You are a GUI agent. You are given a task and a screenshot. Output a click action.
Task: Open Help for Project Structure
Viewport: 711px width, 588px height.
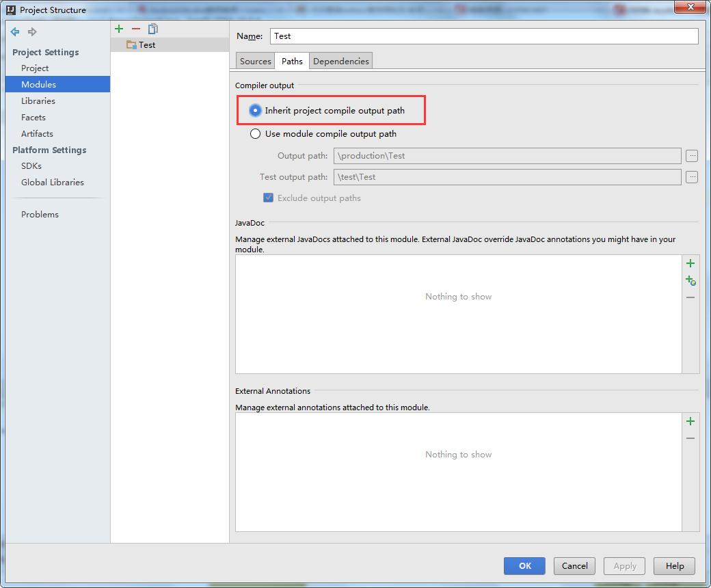[674, 565]
